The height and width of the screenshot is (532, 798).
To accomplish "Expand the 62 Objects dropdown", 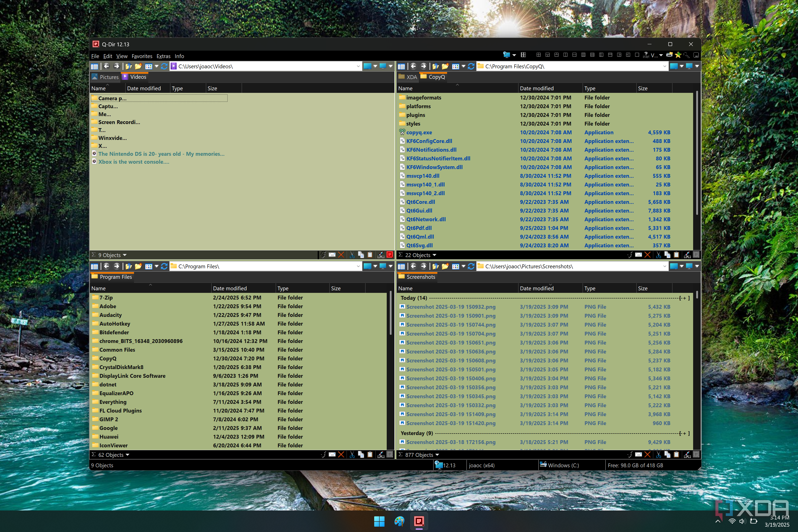I will (128, 455).
